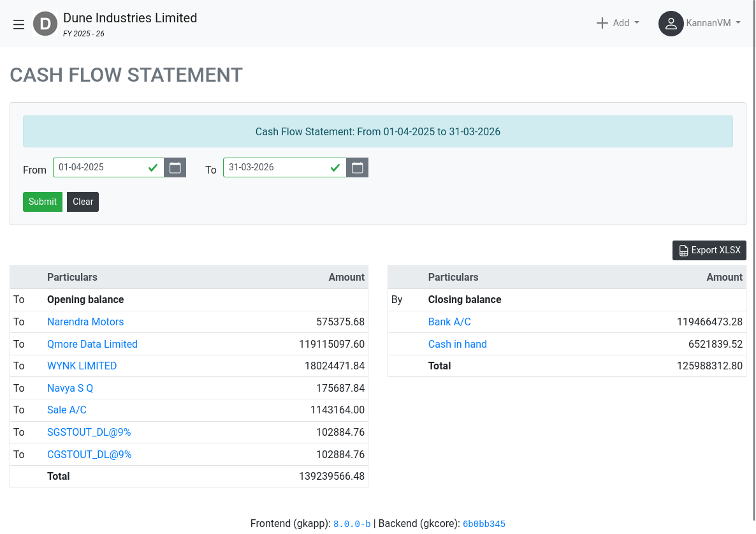Click the Cash in hand amount 6521839.52

pos(715,344)
